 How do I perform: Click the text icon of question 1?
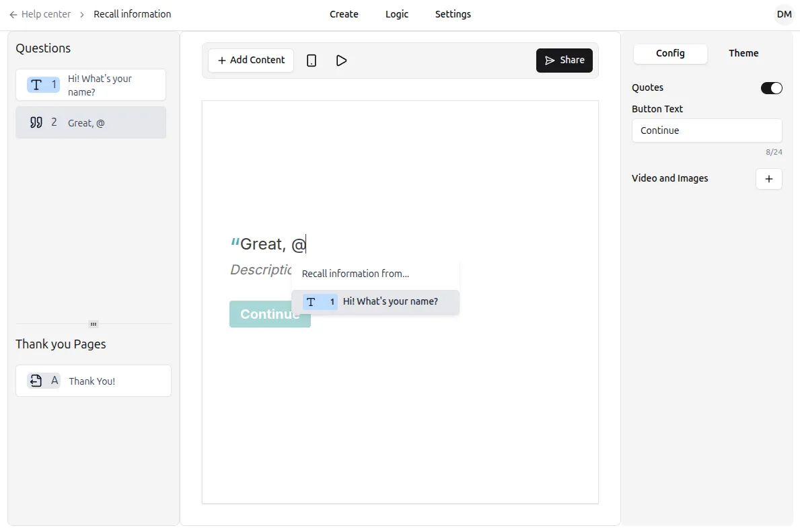coord(36,85)
